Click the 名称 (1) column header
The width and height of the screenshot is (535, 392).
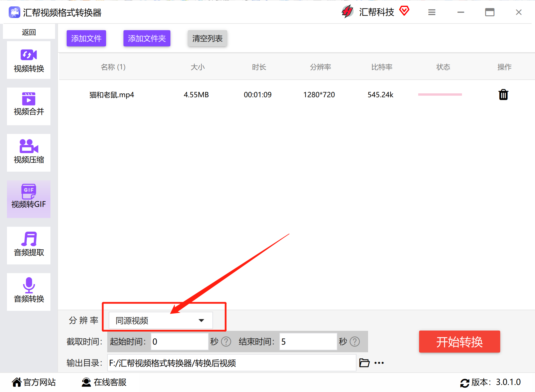[113, 67]
